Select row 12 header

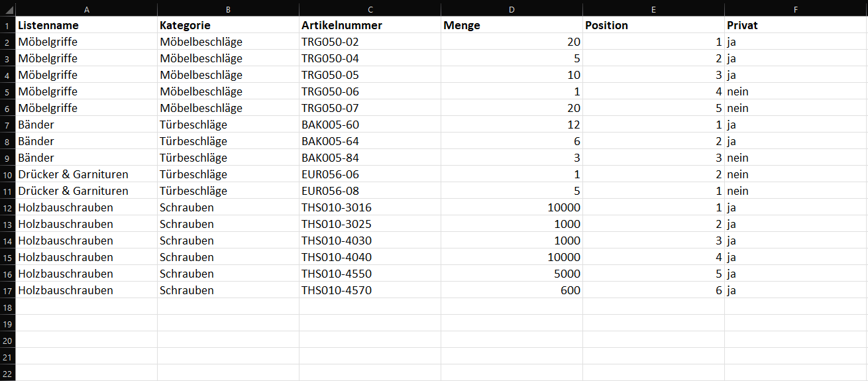(7, 207)
